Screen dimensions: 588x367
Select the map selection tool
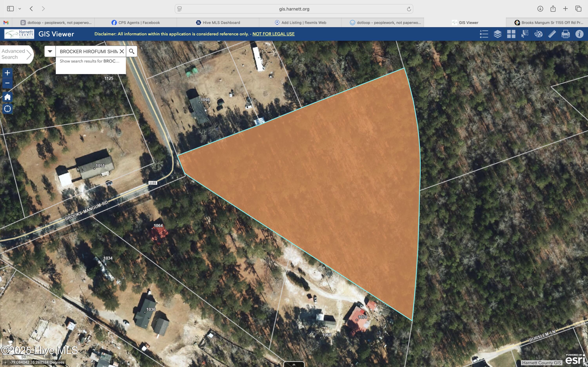pyautogui.click(x=524, y=34)
